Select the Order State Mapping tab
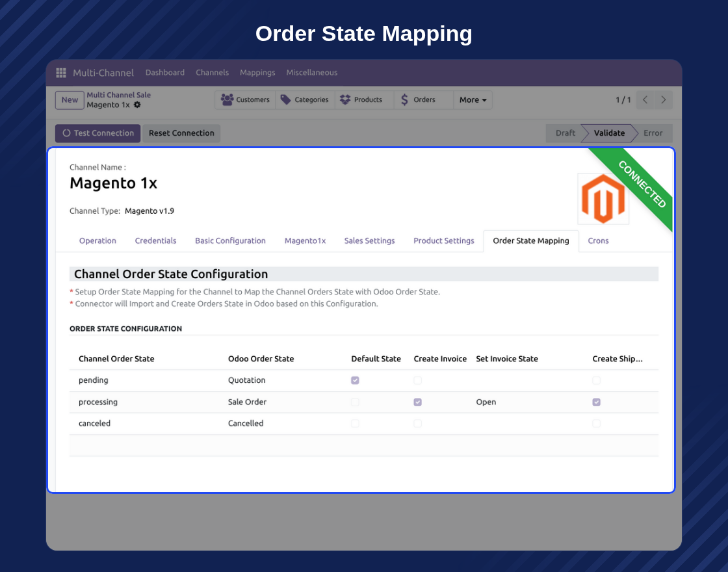The image size is (728, 572). click(531, 240)
